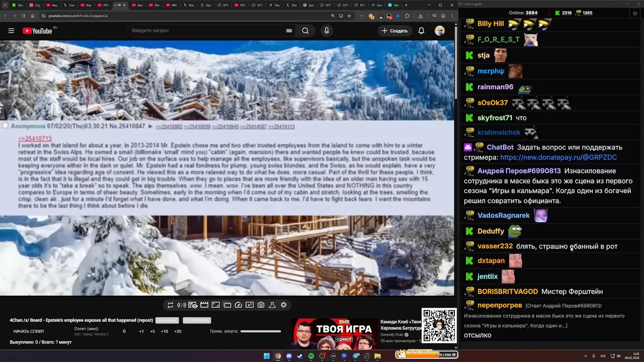Start voice search with the microphone icon
This screenshot has height=362, width=644.
[327, 31]
